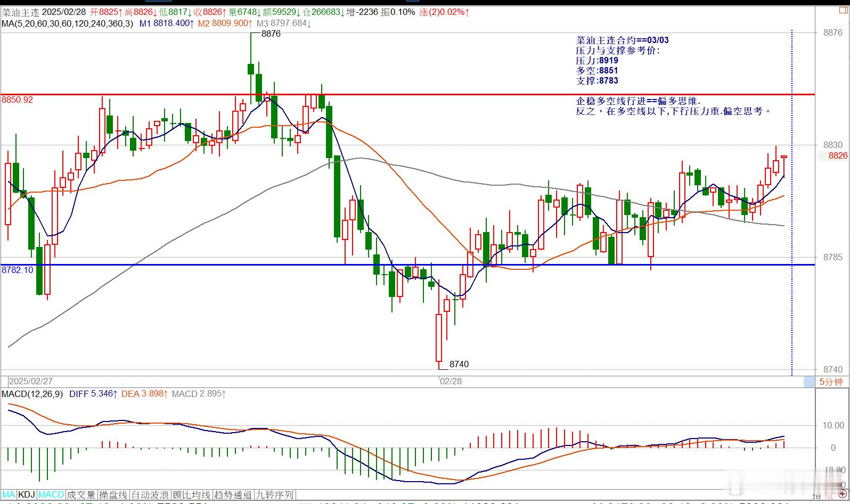Image resolution: width=850 pixels, height=504 pixels.
Task: Click the 量6748 volume value in header
Action: click(245, 12)
